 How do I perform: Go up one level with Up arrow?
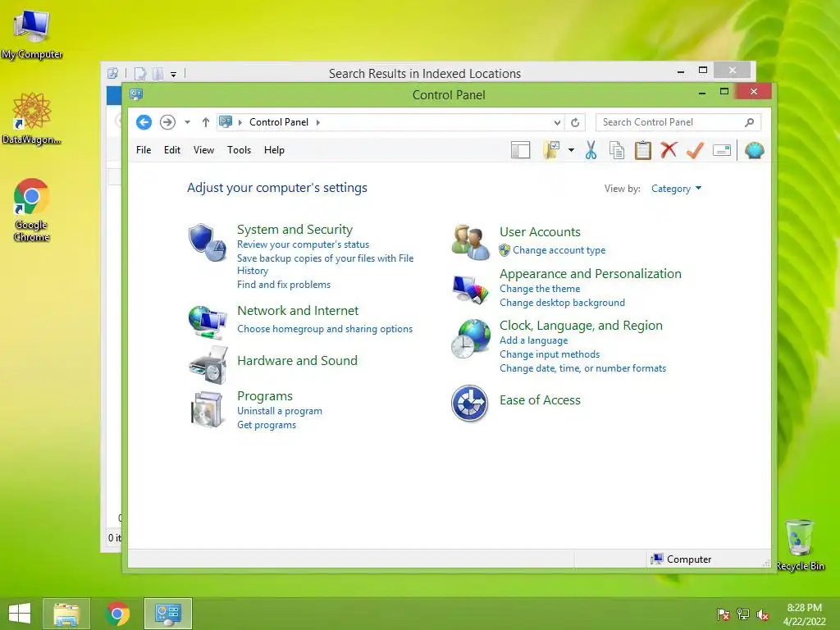[206, 122]
